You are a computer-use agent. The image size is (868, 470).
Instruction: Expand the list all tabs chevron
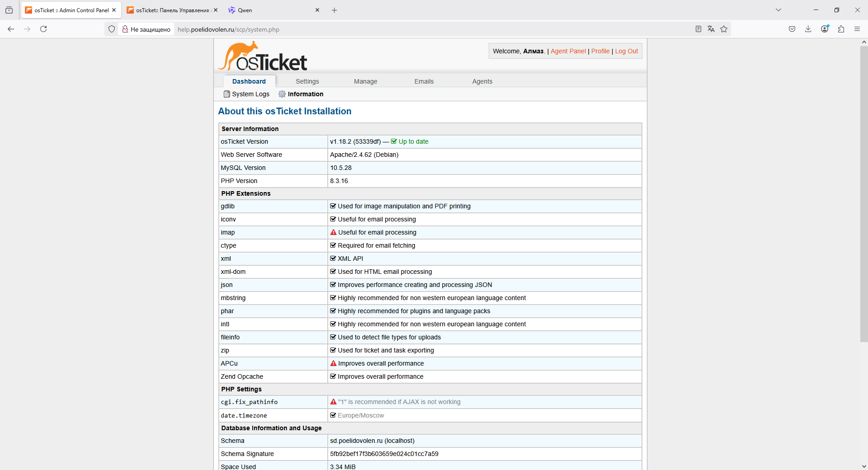click(x=778, y=10)
